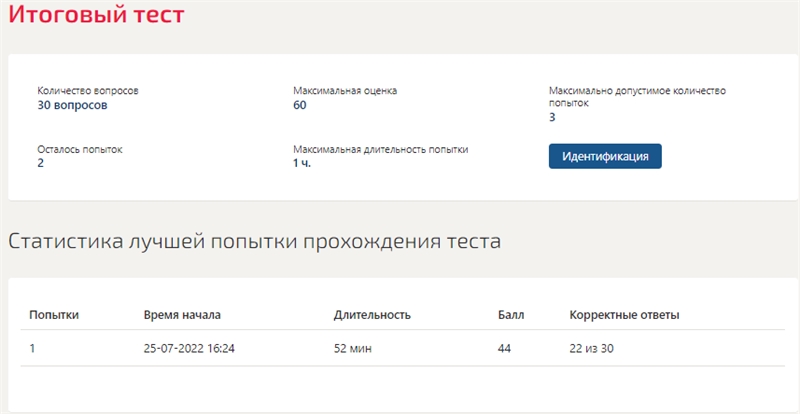
Task: Click the Балл column header
Action: [x=511, y=315]
